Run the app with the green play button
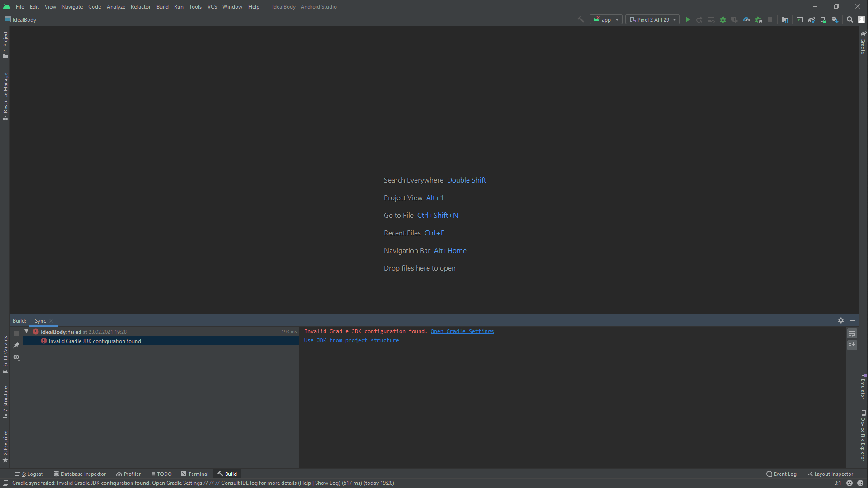The height and width of the screenshot is (488, 868). 688,19
